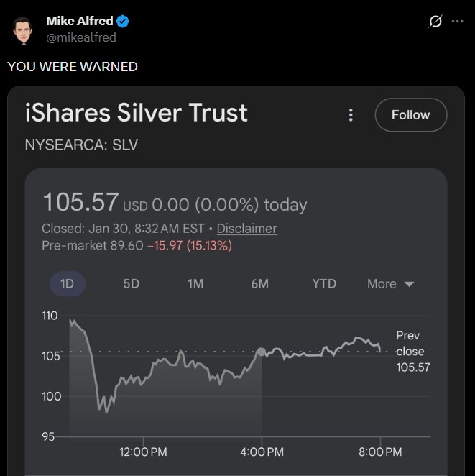The image size is (475, 476).
Task: Expand the More time range dropdown
Action: click(390, 283)
